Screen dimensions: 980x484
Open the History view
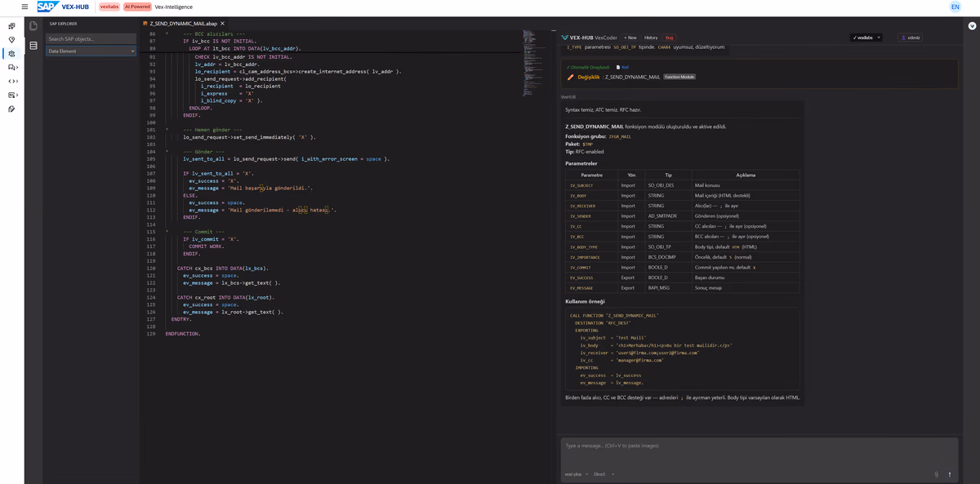(651, 38)
